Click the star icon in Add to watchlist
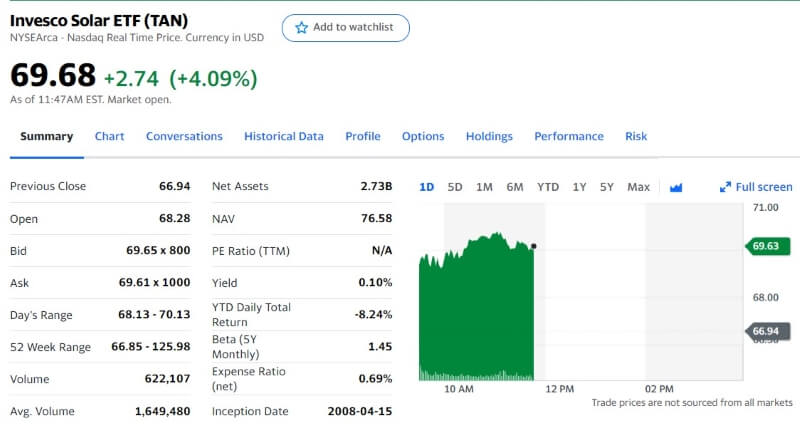 tap(302, 28)
